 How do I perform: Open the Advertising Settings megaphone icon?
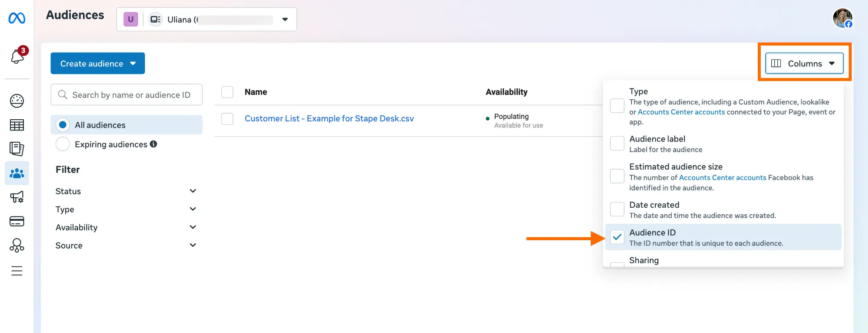click(x=16, y=197)
